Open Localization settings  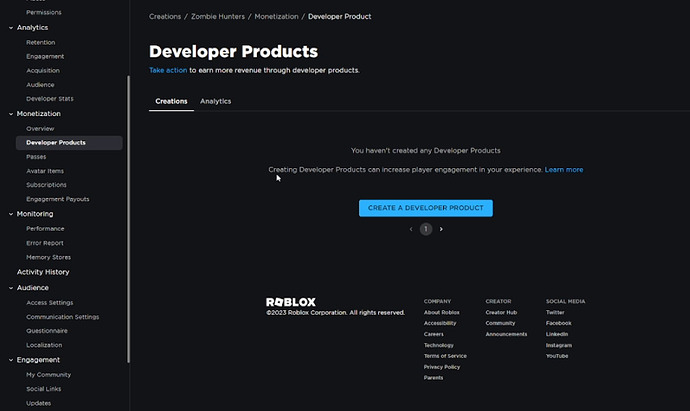44,345
